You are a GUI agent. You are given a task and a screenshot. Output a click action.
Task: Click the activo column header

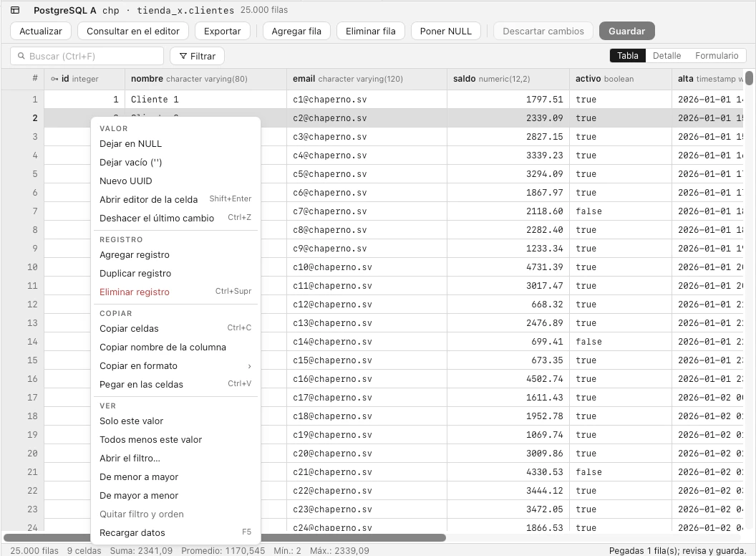(621, 79)
